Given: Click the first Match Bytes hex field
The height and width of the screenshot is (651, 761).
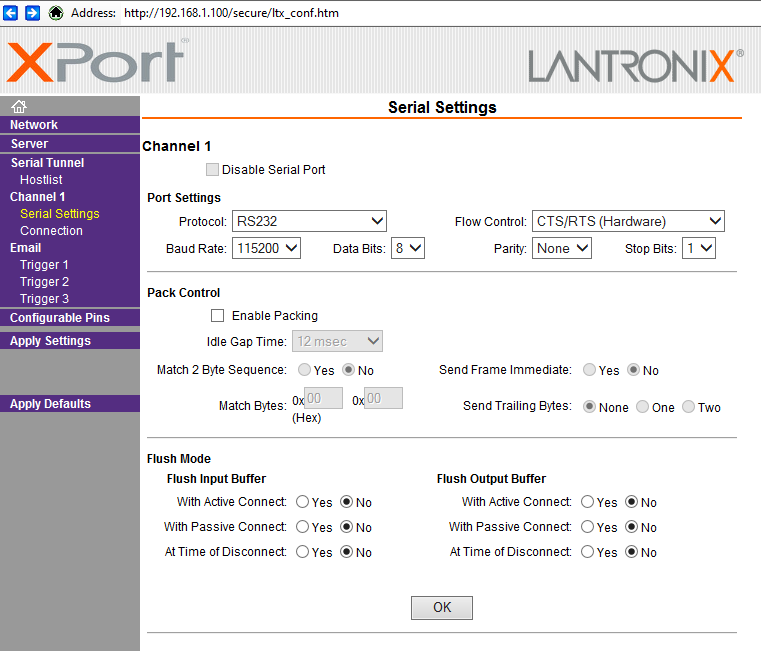Looking at the screenshot, I should coord(323,398).
